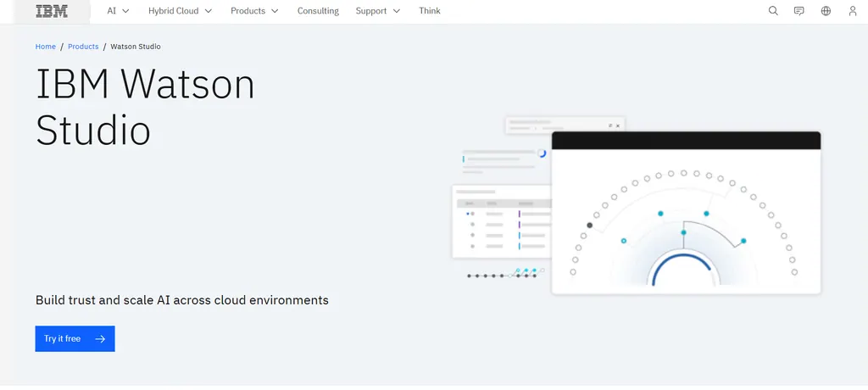Click the Watson Studio dashboard illustration
The width and height of the screenshot is (868, 390).
coord(637,205)
